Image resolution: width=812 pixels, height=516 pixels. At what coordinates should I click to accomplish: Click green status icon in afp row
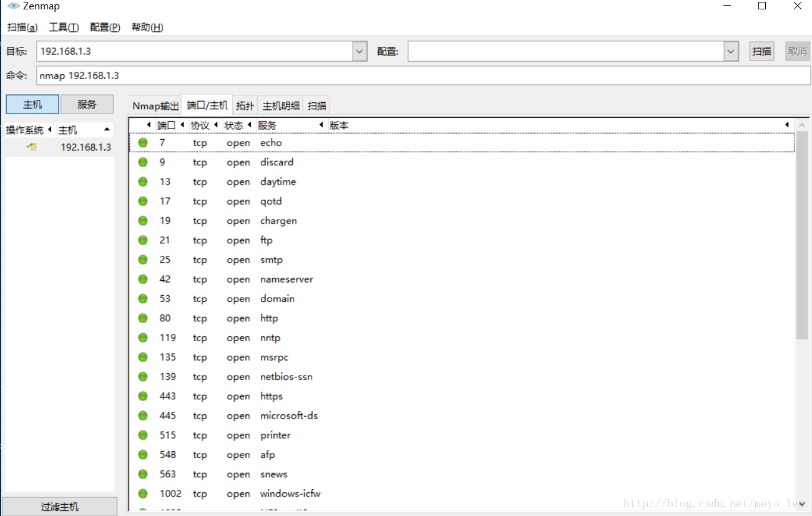[x=143, y=454]
